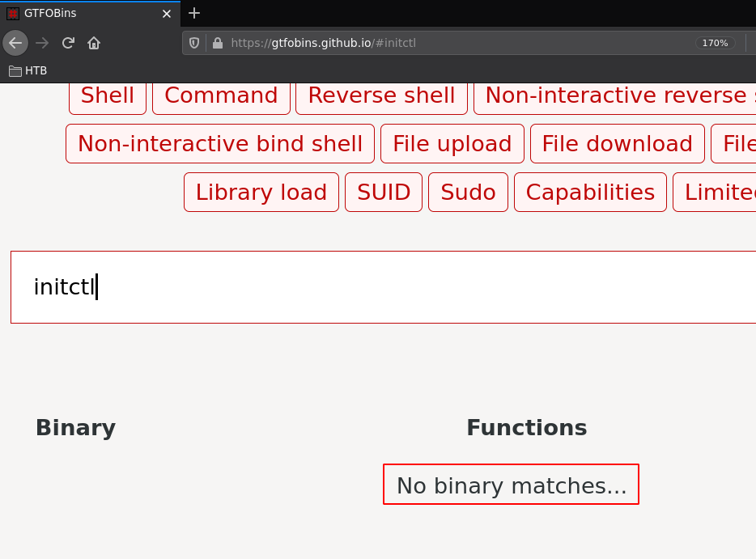Click the padlock site security icon

coord(217,43)
